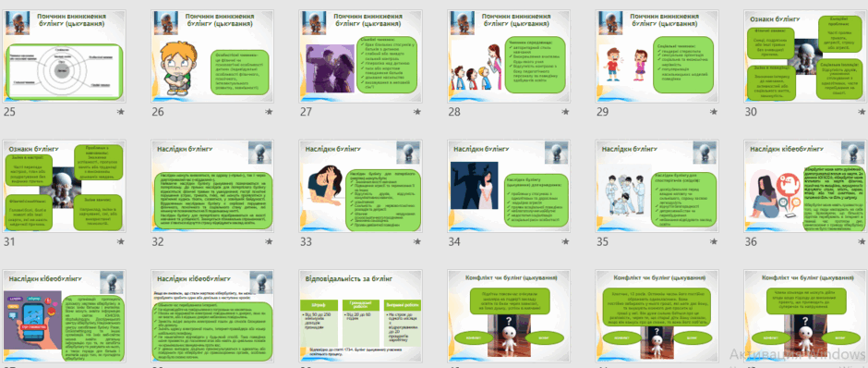Image resolution: width=868 pixels, height=368 pixels.
Task: Select the Наслідки кібербулінгу slide with the phone illustration
Action: click(x=65, y=316)
